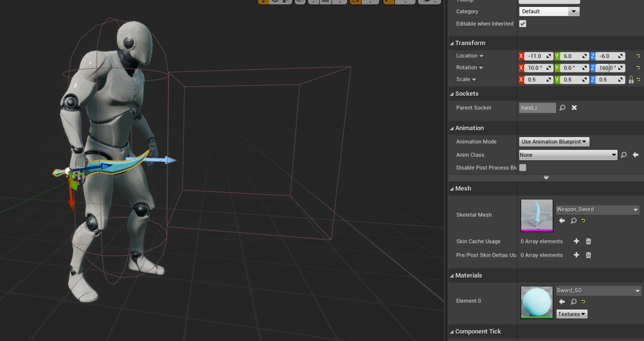This screenshot has width=644, height=341.
Task: Toggle Editable when Inherited checkbox
Action: point(523,24)
